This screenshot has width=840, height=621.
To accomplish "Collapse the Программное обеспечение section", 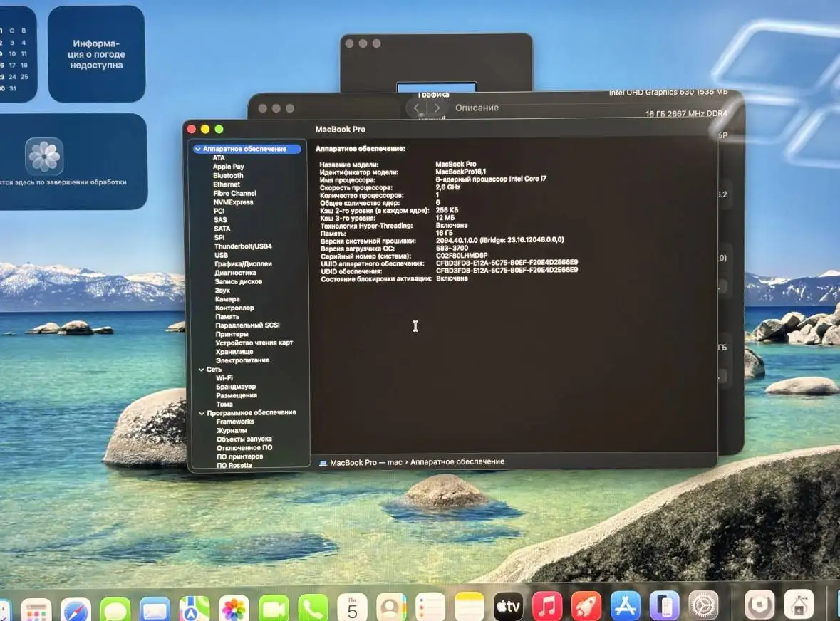I will coord(201,413).
